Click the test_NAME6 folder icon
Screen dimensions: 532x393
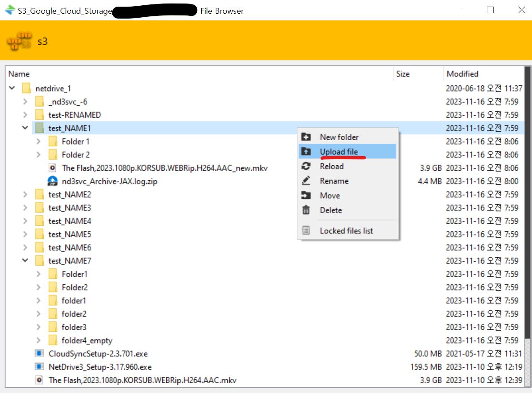[x=40, y=248]
